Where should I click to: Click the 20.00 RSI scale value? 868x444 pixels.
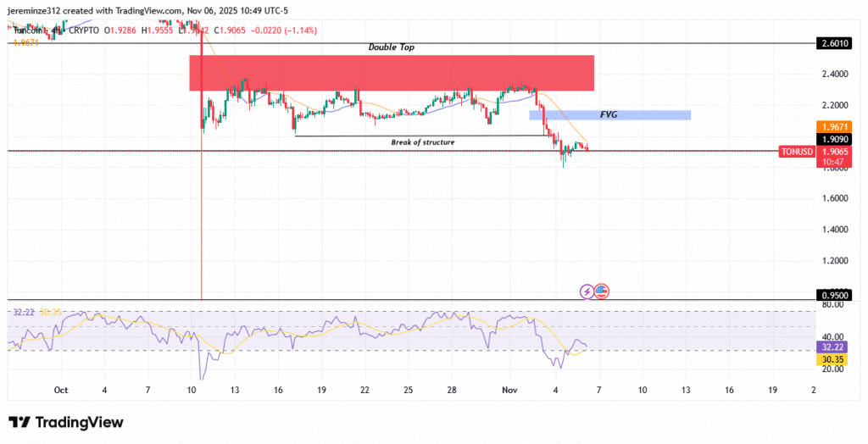[x=832, y=369]
